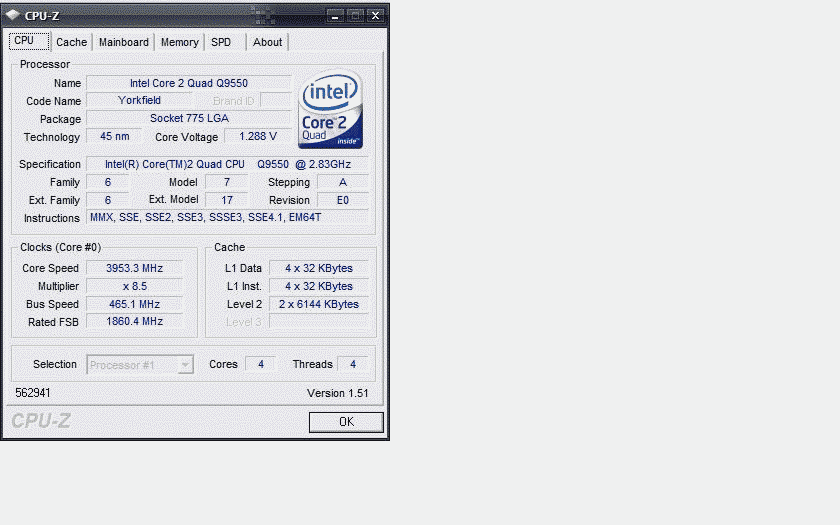
Task: Click the Ext. Family value 6
Action: pos(108,200)
